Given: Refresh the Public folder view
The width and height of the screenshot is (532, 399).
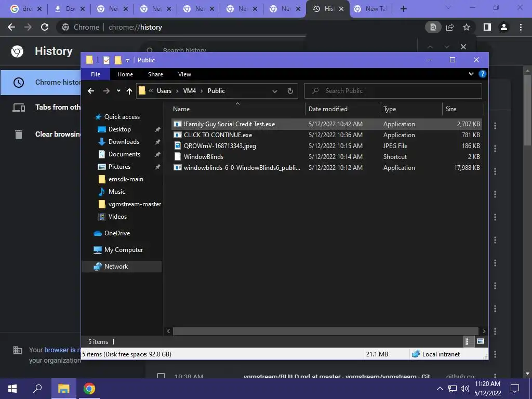Looking at the screenshot, I should pyautogui.click(x=290, y=91).
